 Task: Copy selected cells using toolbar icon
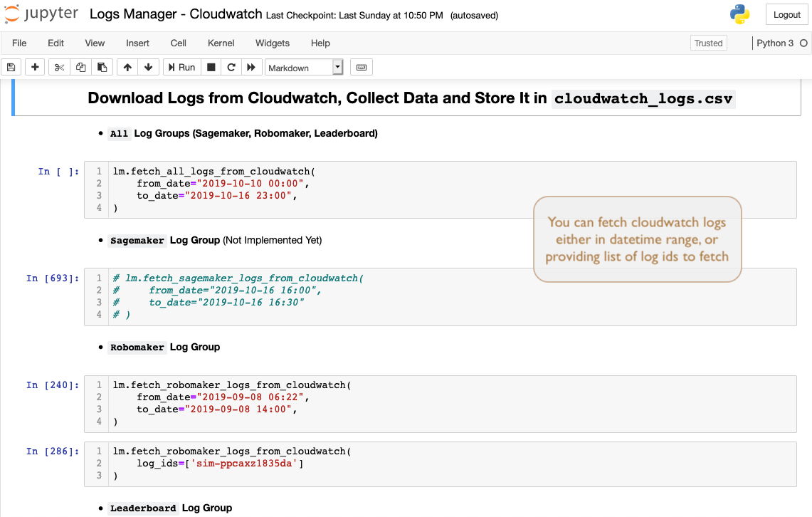point(80,68)
